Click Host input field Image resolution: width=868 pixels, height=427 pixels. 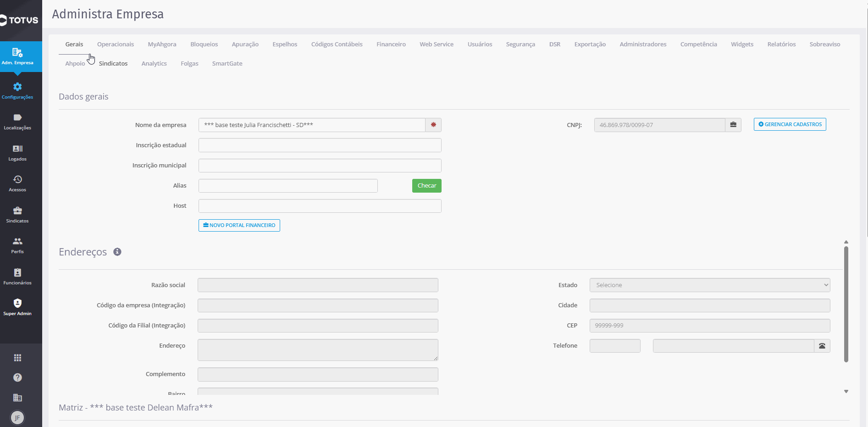click(320, 206)
